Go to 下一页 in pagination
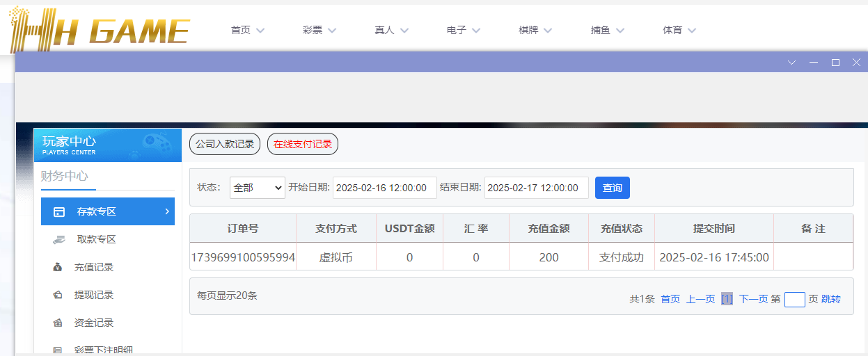This screenshot has width=868, height=356. pyautogui.click(x=753, y=299)
